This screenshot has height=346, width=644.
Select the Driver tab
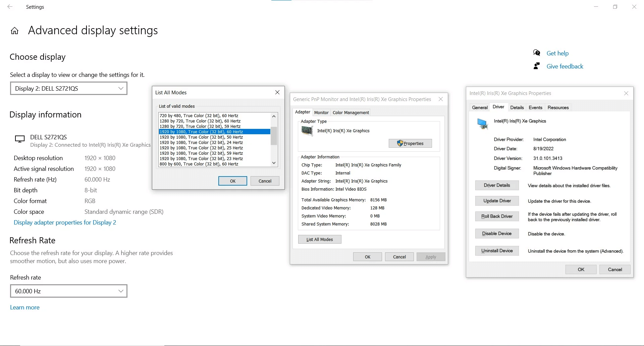pos(498,107)
